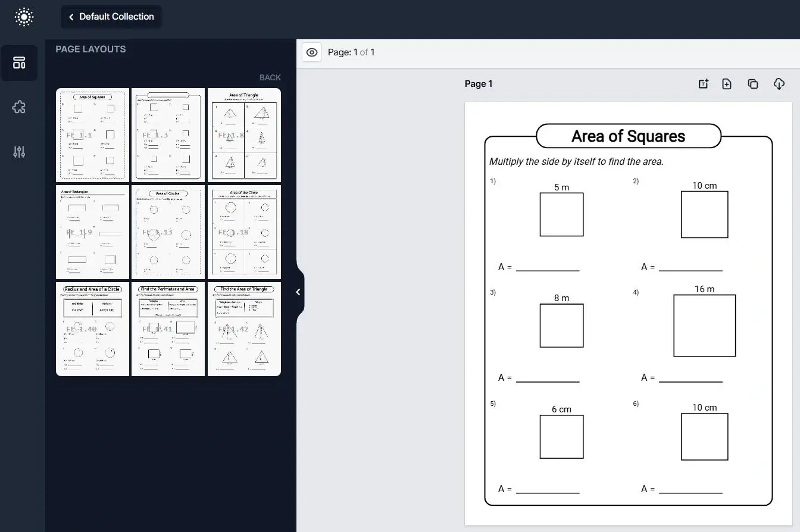800x532 pixels.
Task: Toggle the eye preview mode
Action: [x=311, y=52]
